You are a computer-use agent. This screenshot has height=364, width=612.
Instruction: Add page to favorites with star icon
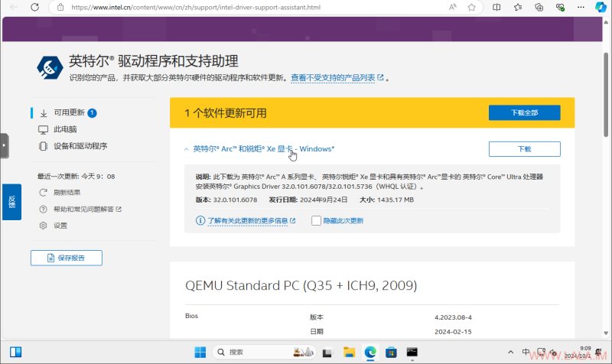click(x=471, y=7)
